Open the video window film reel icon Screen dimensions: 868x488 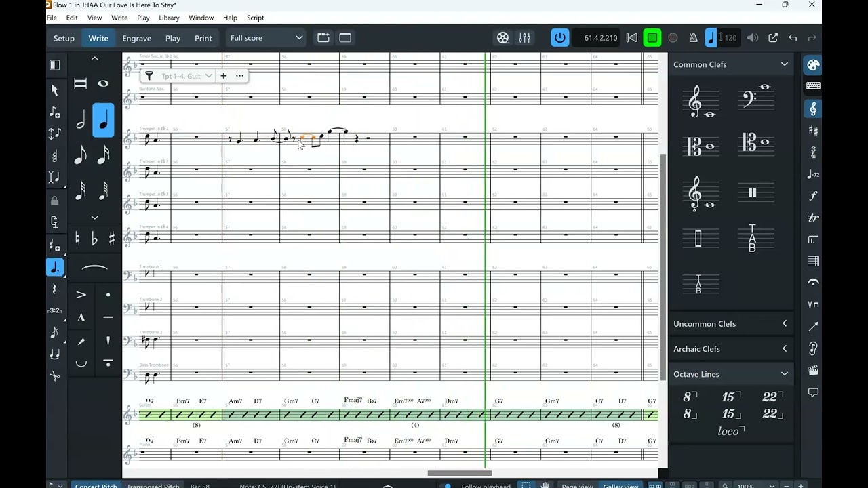click(x=502, y=38)
